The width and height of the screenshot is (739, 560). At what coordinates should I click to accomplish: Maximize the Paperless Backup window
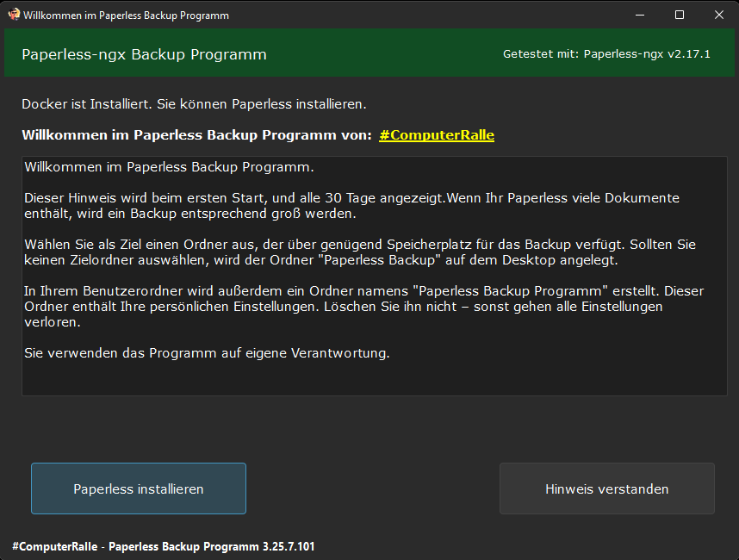click(x=679, y=15)
